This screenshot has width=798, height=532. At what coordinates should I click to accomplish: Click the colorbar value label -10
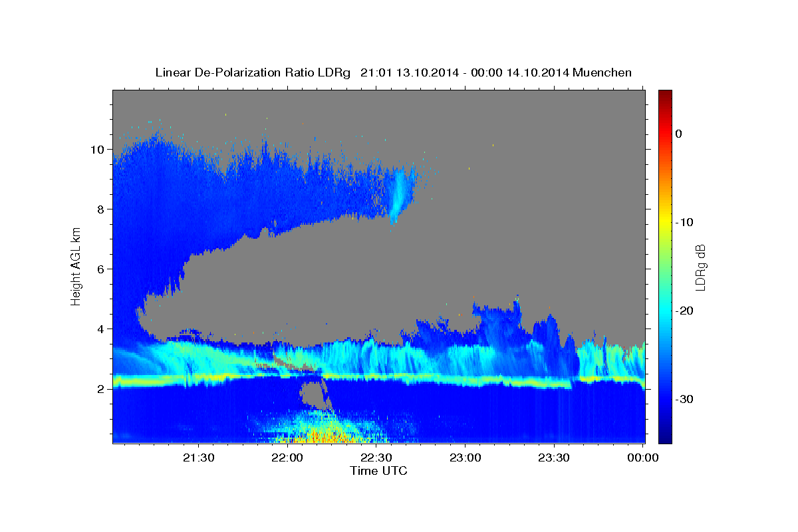(685, 222)
